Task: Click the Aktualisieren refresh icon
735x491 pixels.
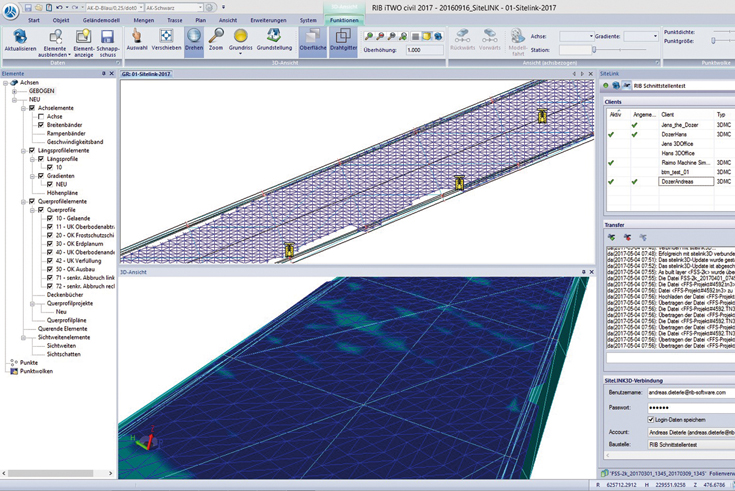Action: pos(19,36)
